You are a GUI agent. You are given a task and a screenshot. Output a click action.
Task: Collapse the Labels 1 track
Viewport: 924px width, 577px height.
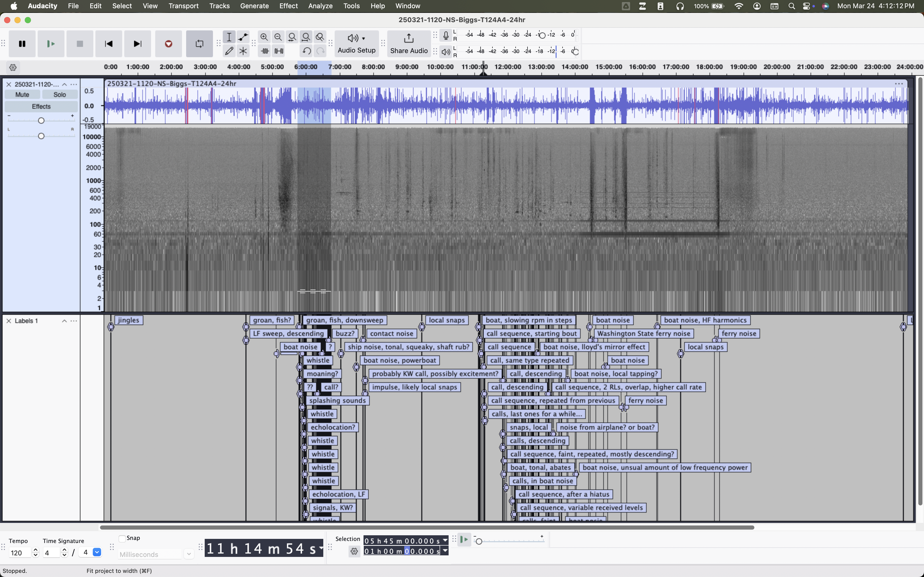pos(64,321)
